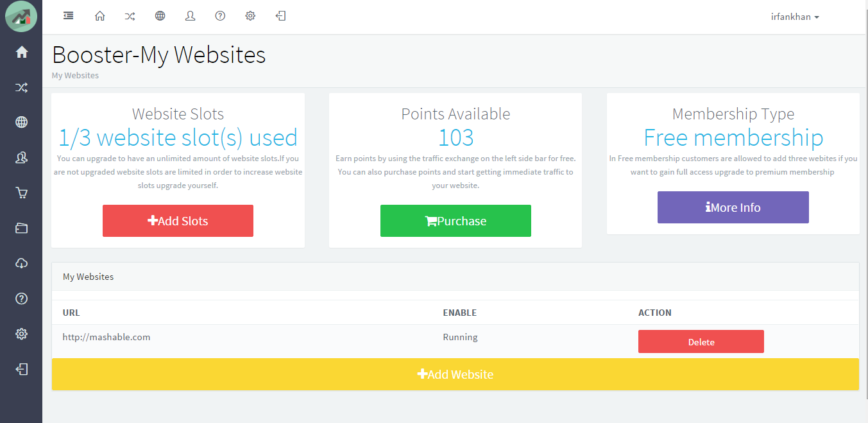Image resolution: width=868 pixels, height=423 pixels.
Task: Expand the irfankhan user dropdown
Action: point(795,17)
